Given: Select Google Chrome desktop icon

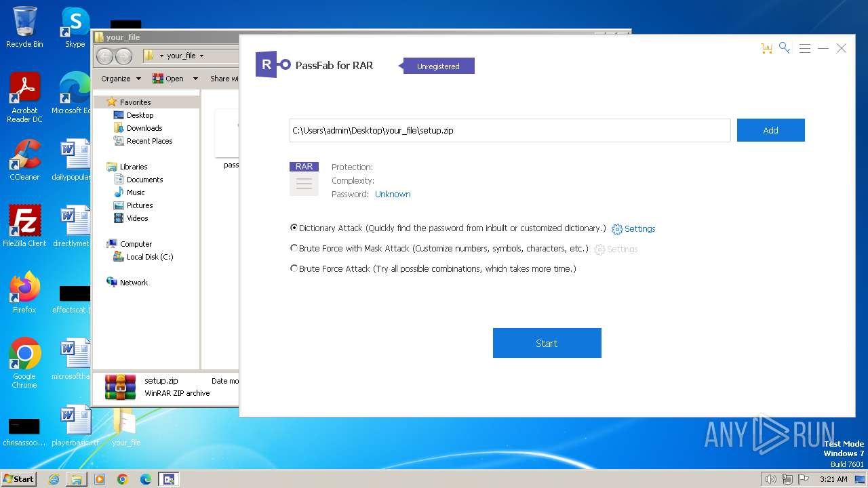Looking at the screenshot, I should coord(24,363).
